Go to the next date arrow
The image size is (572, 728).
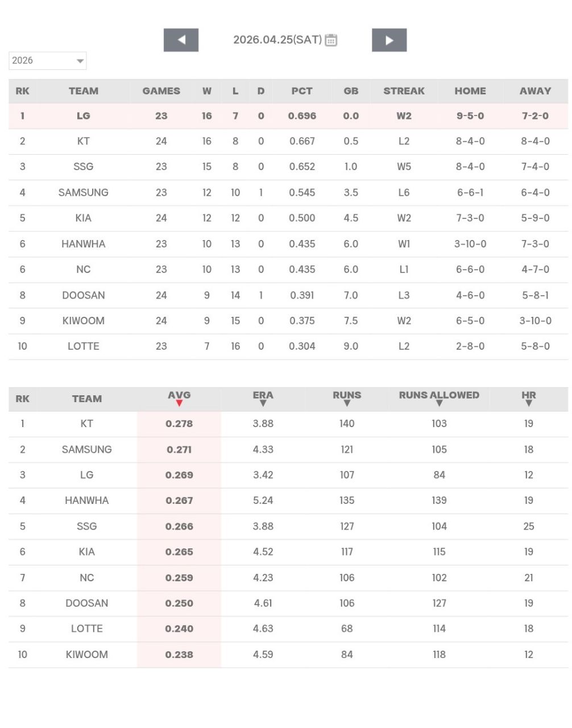[x=389, y=40]
